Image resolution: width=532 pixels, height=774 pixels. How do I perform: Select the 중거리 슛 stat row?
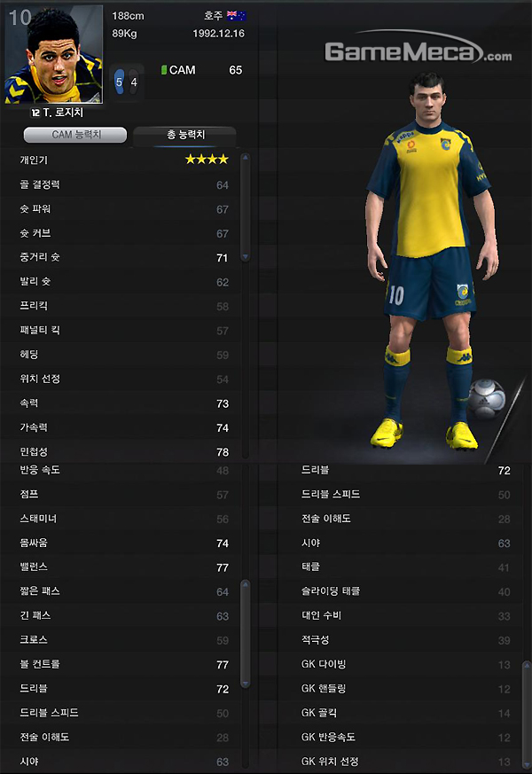(123, 257)
